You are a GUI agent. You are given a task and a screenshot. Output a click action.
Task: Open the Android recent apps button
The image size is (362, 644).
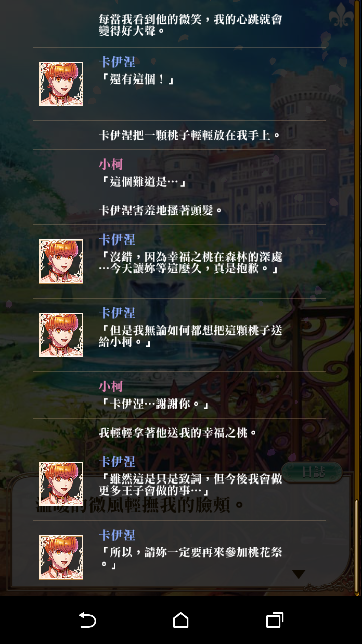coord(275,620)
